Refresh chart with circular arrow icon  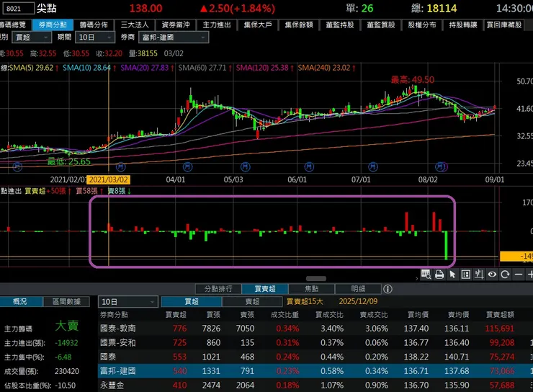[505, 274]
